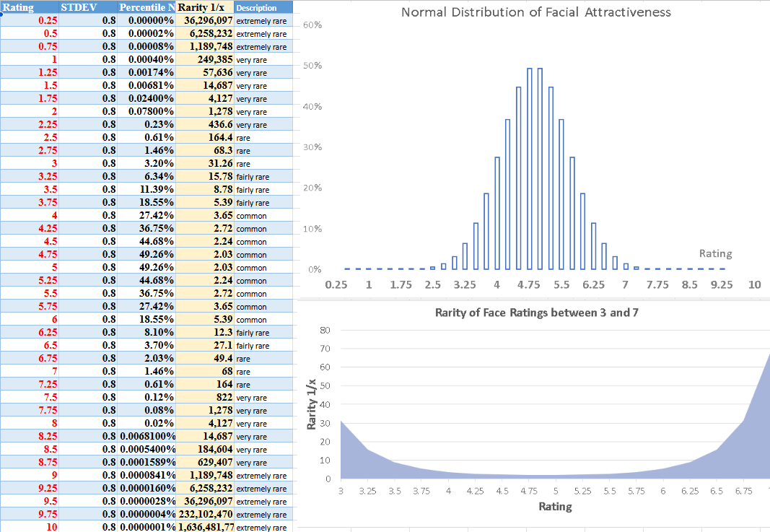The width and height of the screenshot is (770, 532).
Task: Select the Rating label in the distribution chart
Action: click(x=715, y=253)
